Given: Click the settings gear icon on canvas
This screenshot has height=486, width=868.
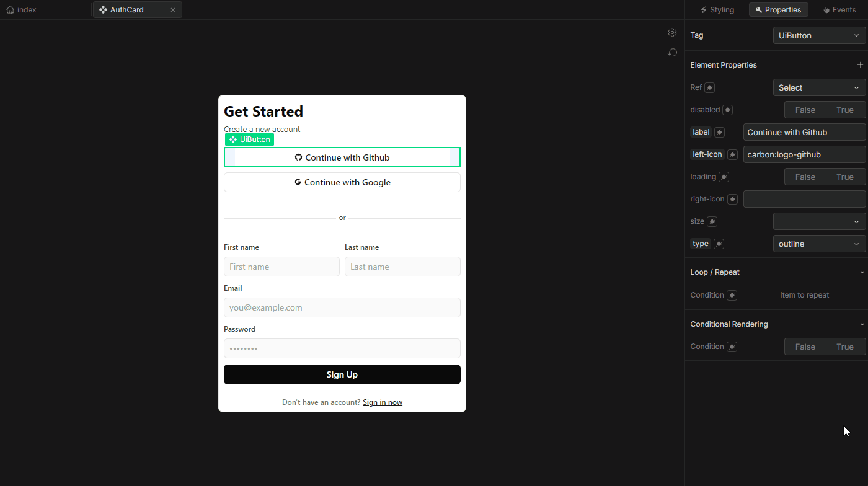Looking at the screenshot, I should pyautogui.click(x=672, y=33).
